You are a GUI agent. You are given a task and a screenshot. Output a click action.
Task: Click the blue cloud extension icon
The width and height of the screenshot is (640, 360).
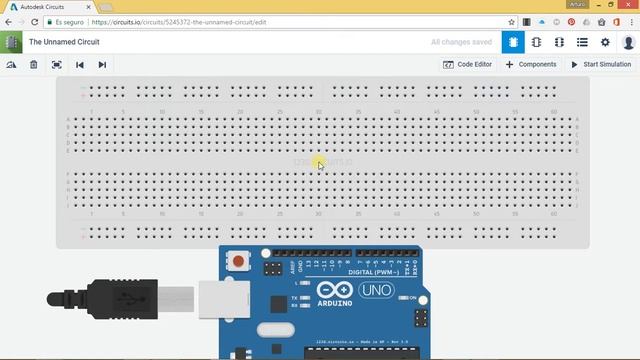(x=542, y=22)
